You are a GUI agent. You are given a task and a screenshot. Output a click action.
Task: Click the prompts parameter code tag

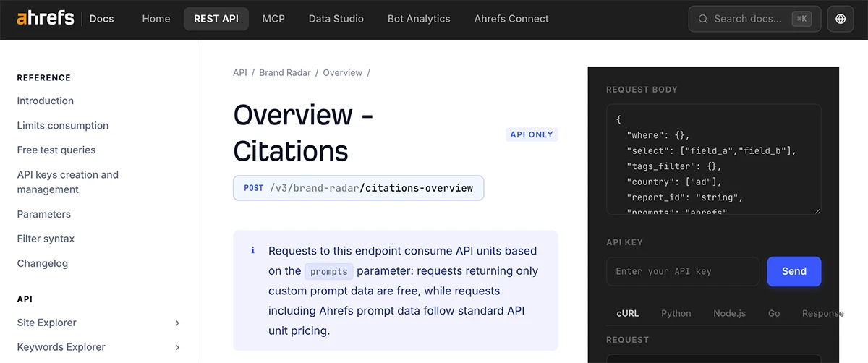click(329, 272)
